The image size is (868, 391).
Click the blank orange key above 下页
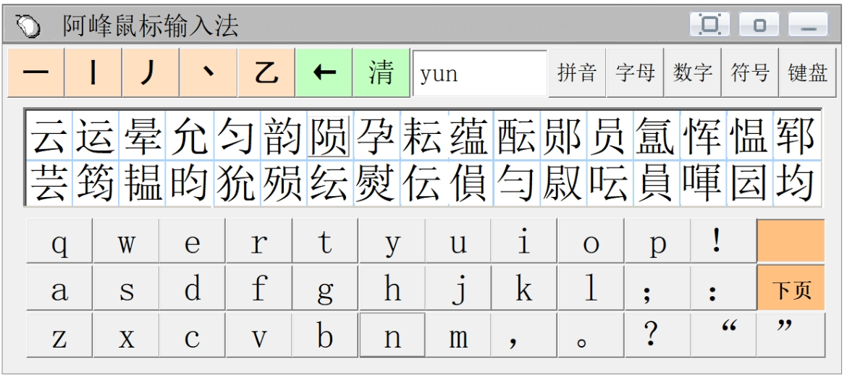[791, 241]
